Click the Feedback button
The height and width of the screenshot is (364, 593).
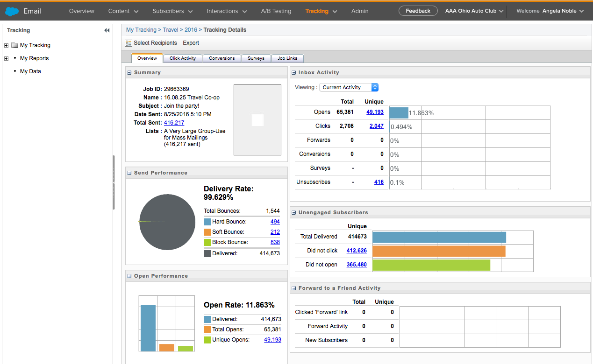tap(418, 11)
